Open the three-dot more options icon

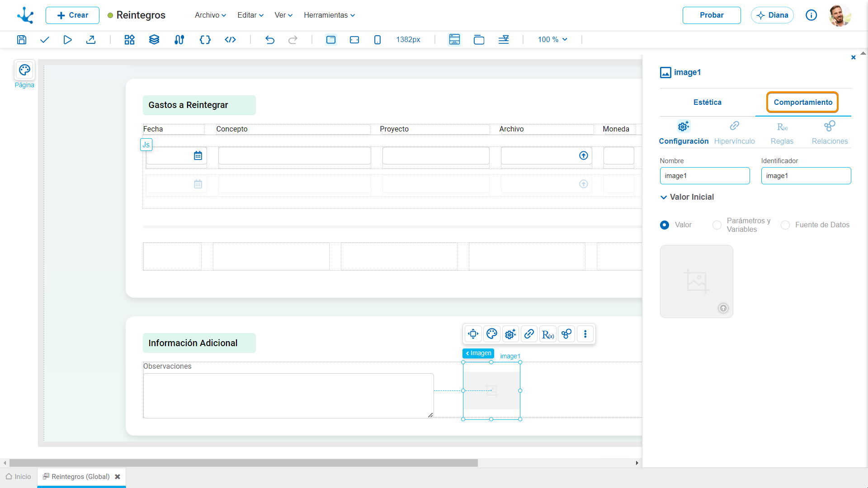coord(585,334)
